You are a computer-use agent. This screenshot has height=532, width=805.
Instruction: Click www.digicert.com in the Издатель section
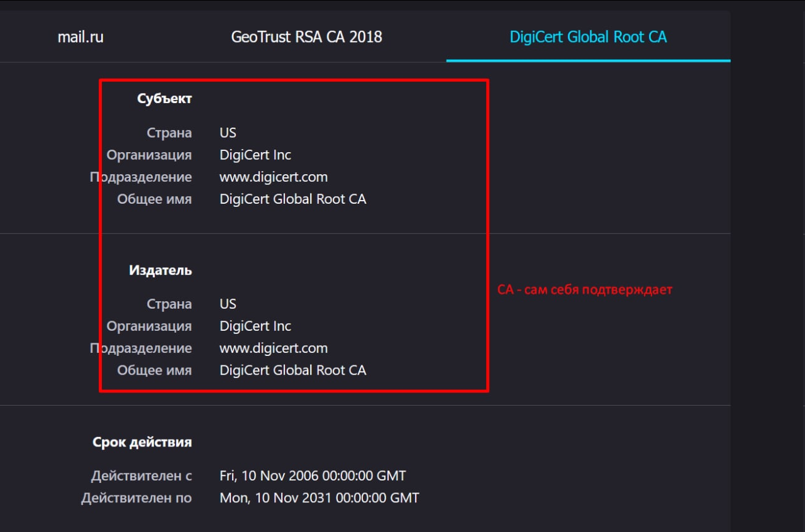(274, 348)
